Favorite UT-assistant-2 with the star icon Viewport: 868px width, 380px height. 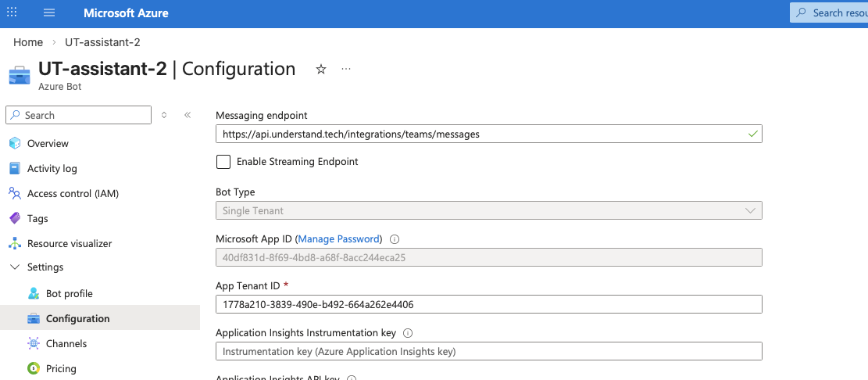[320, 70]
